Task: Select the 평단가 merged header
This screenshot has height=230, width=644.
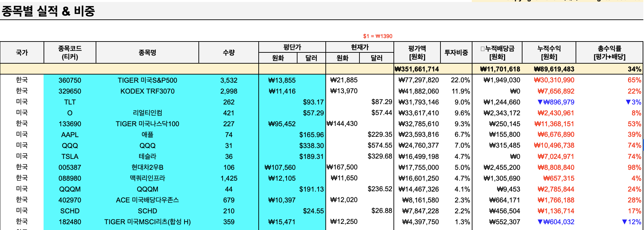Action: 292,47
